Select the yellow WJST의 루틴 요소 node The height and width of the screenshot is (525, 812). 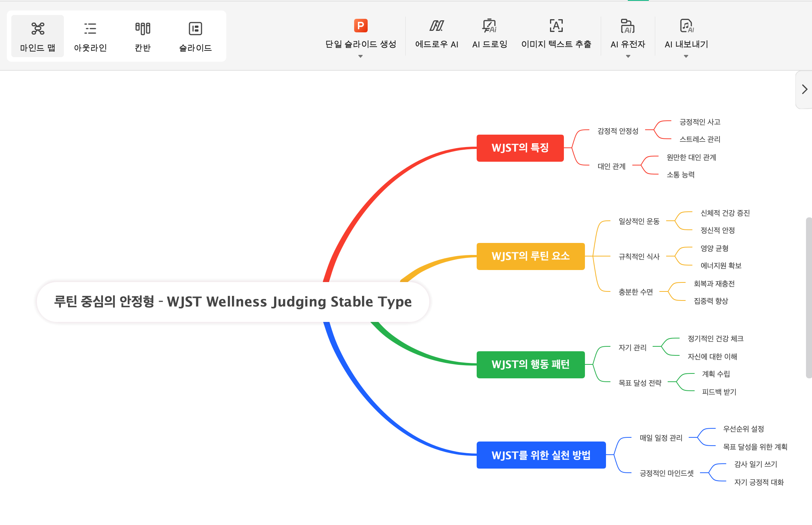tap(531, 256)
